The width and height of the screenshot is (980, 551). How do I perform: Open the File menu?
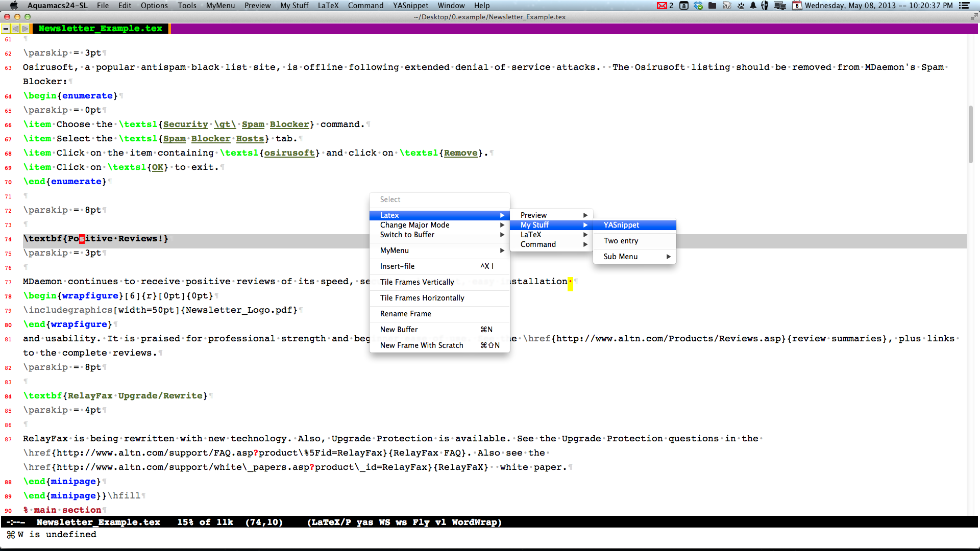(103, 6)
